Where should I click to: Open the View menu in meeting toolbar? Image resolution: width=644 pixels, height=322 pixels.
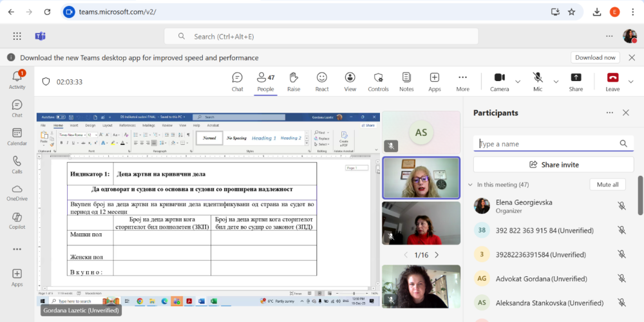tap(350, 81)
